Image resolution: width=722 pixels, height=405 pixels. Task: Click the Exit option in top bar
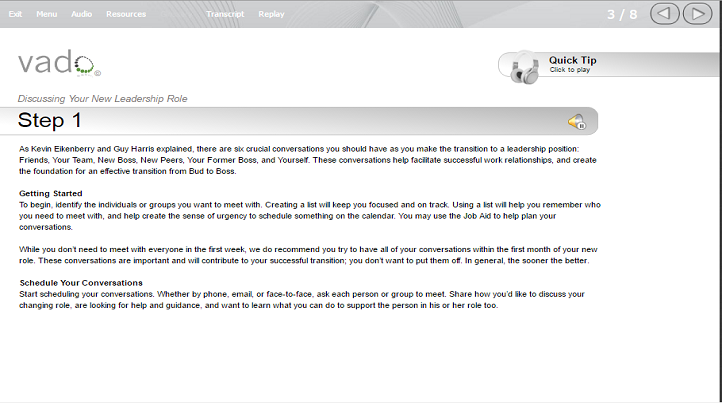tap(15, 14)
